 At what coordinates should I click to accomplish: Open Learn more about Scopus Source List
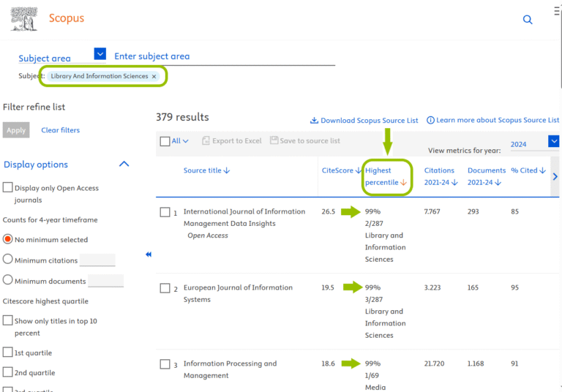[x=492, y=120]
